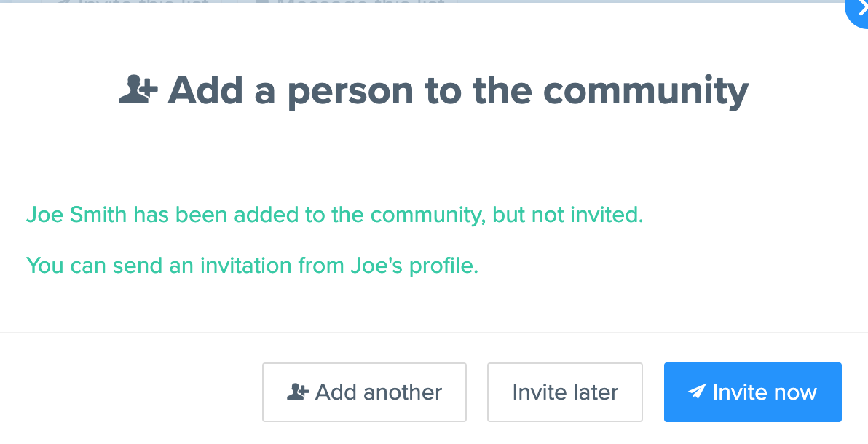Viewport: 868px width, 444px height.
Task: Click the 'You can send an invitation' line
Action: pos(253,266)
